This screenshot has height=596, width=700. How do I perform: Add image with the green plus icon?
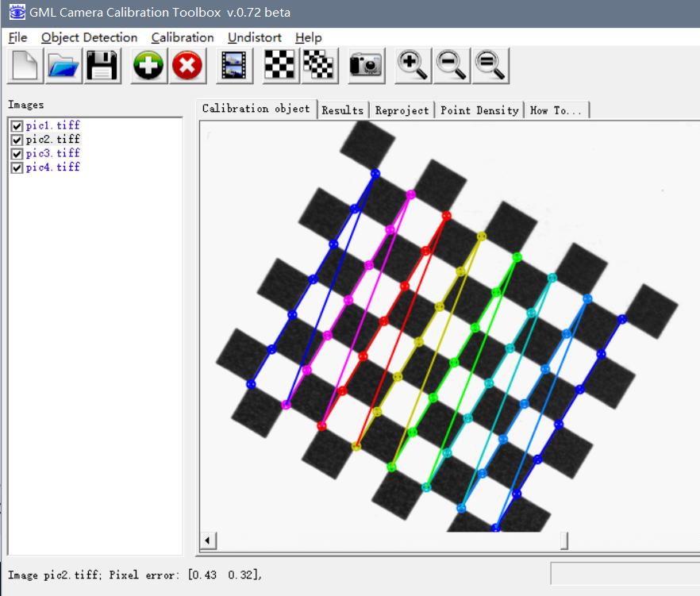(148, 66)
